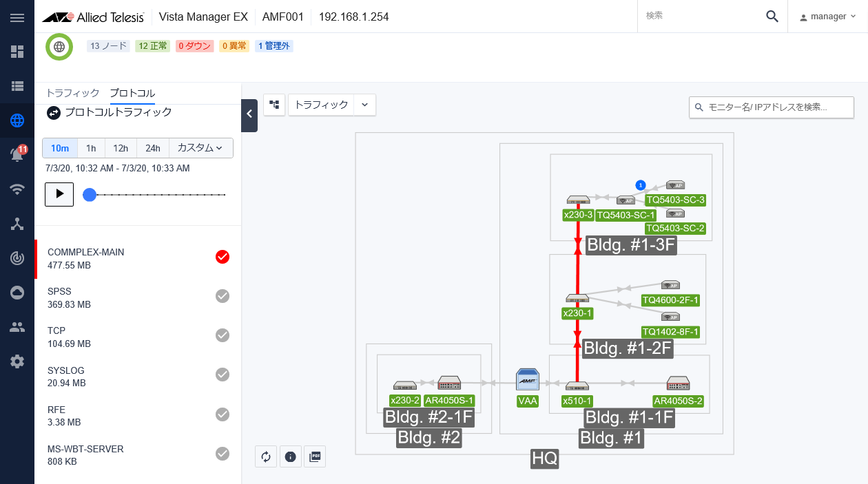Select the x230-1 switch node
Image resolution: width=868 pixels, height=484 pixels.
[x=577, y=298]
